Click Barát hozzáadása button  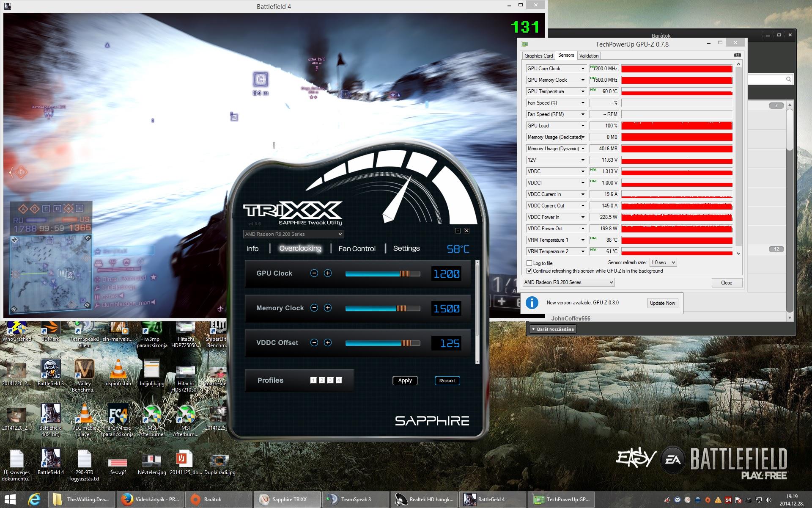(x=553, y=329)
